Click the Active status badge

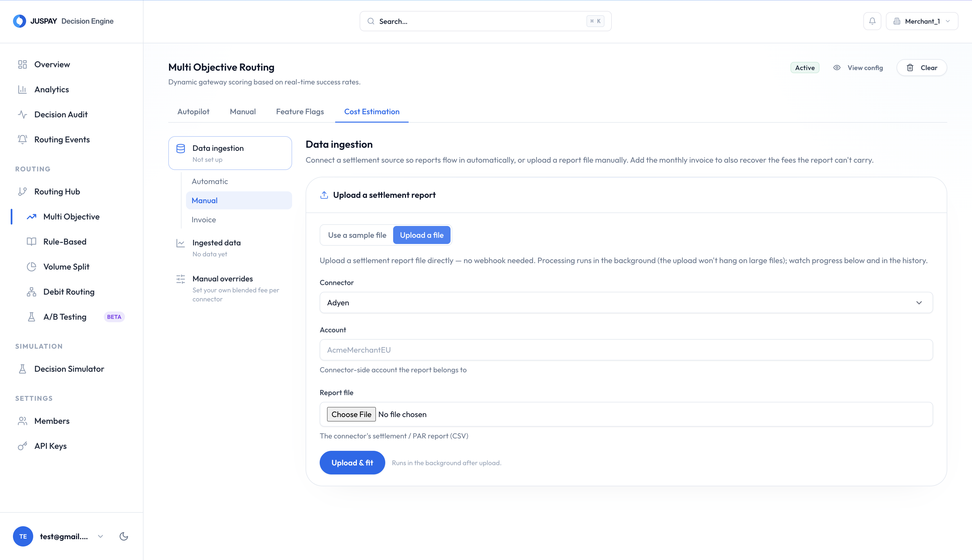click(x=805, y=68)
